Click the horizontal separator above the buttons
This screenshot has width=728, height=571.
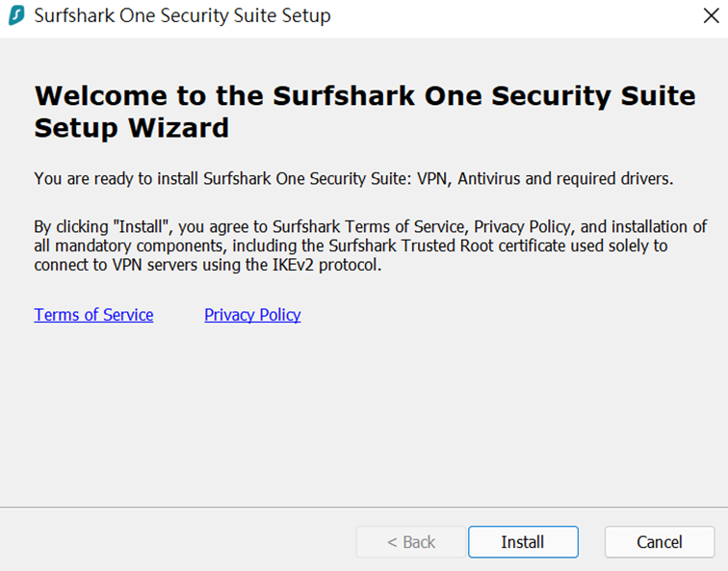pos(364,507)
